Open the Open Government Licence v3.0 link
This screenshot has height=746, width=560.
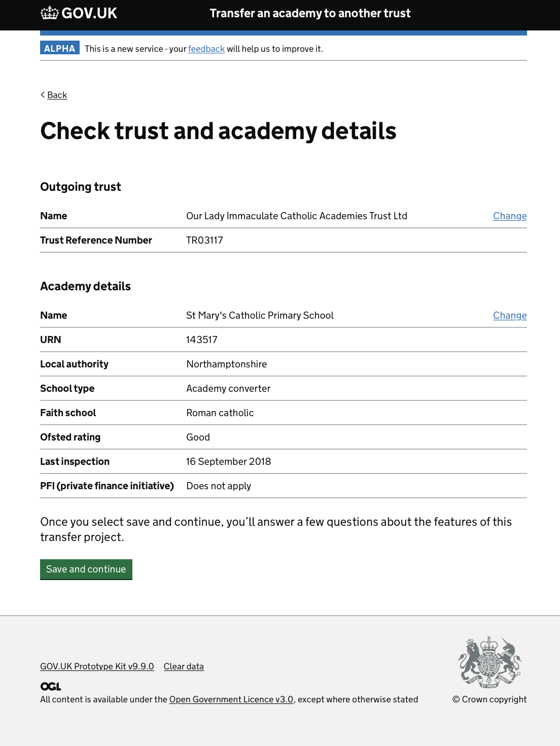(x=231, y=699)
